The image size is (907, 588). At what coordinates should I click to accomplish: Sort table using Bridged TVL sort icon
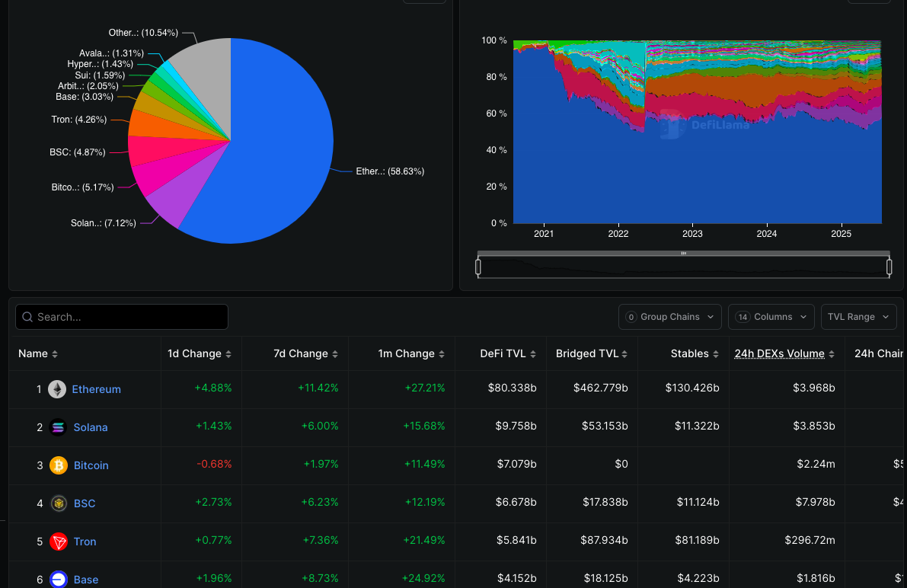(626, 353)
